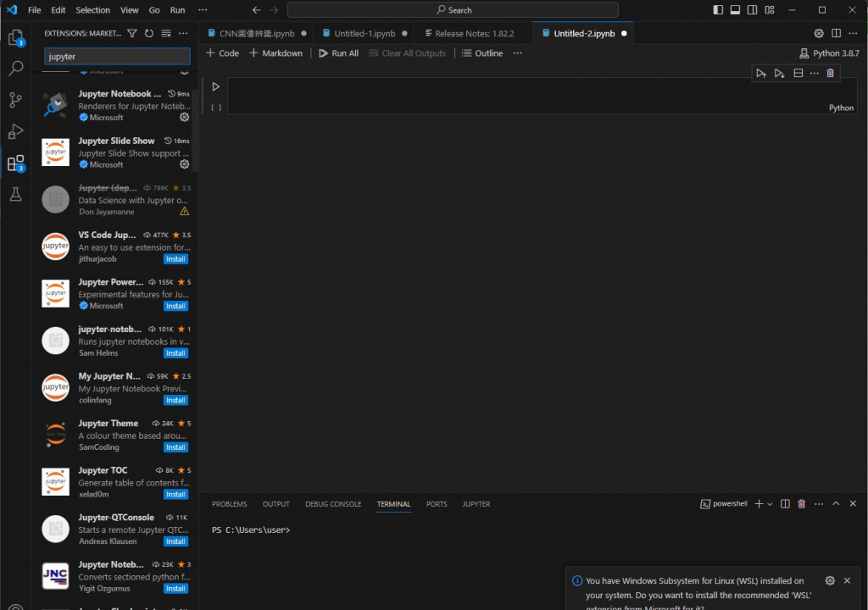The image size is (868, 610).
Task: Switch to the PROBLEMS panel tab
Action: (x=229, y=504)
